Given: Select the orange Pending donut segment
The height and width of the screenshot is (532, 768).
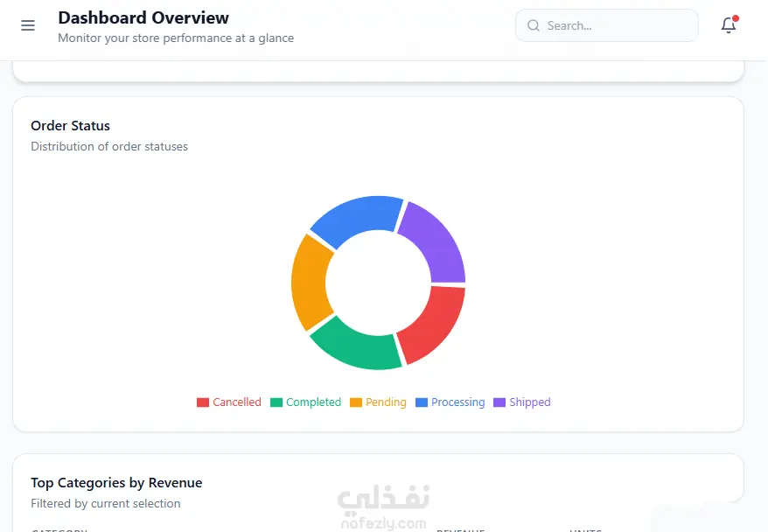Looking at the screenshot, I should tap(310, 283).
